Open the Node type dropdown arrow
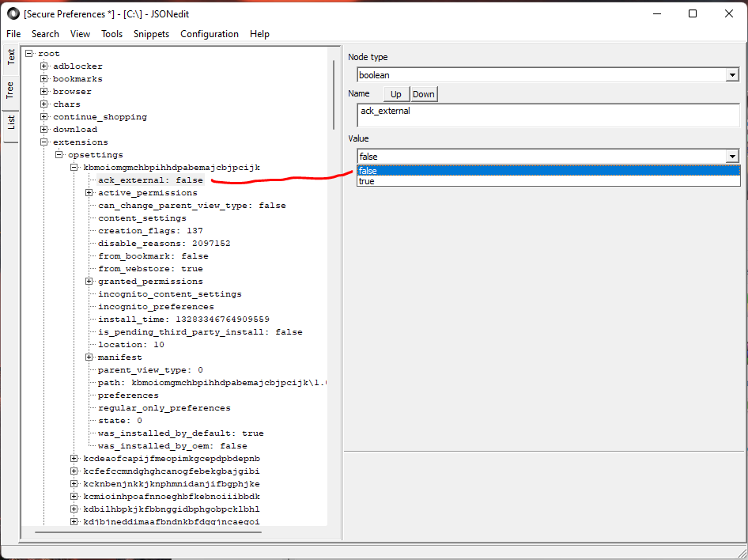The height and width of the screenshot is (560, 748). point(732,75)
